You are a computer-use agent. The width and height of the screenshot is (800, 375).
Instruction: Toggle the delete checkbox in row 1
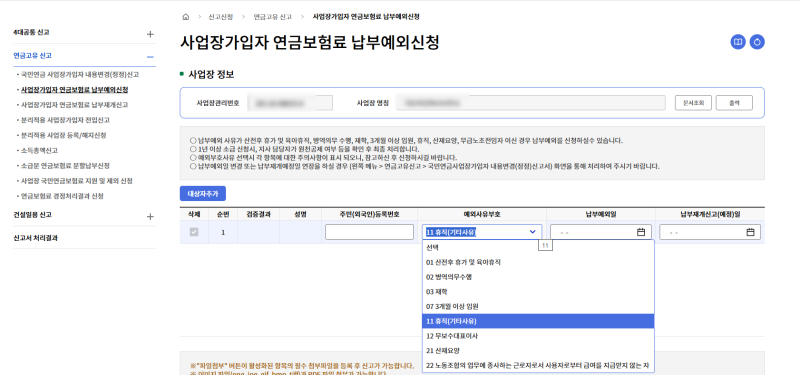coord(194,232)
